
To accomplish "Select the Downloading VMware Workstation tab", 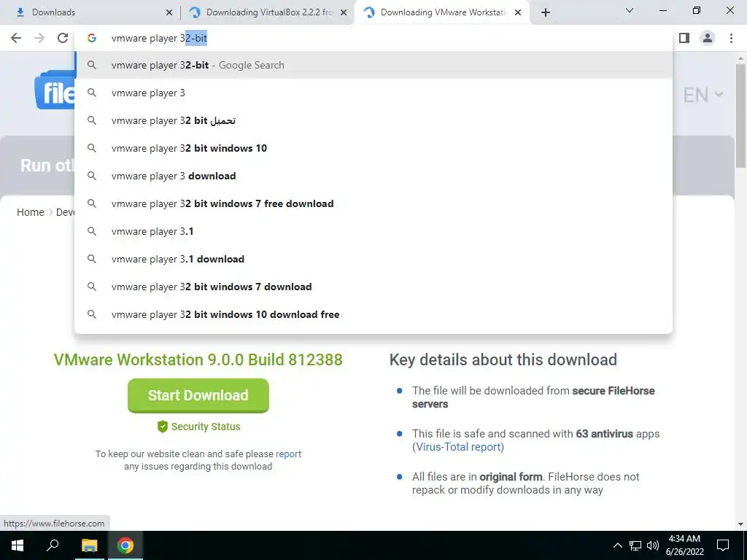I will point(442,12).
